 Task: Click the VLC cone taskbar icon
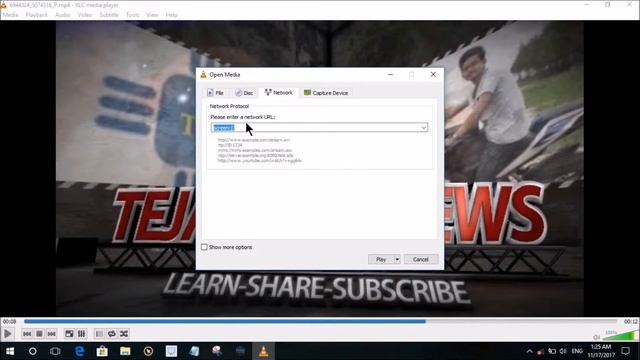point(264,351)
